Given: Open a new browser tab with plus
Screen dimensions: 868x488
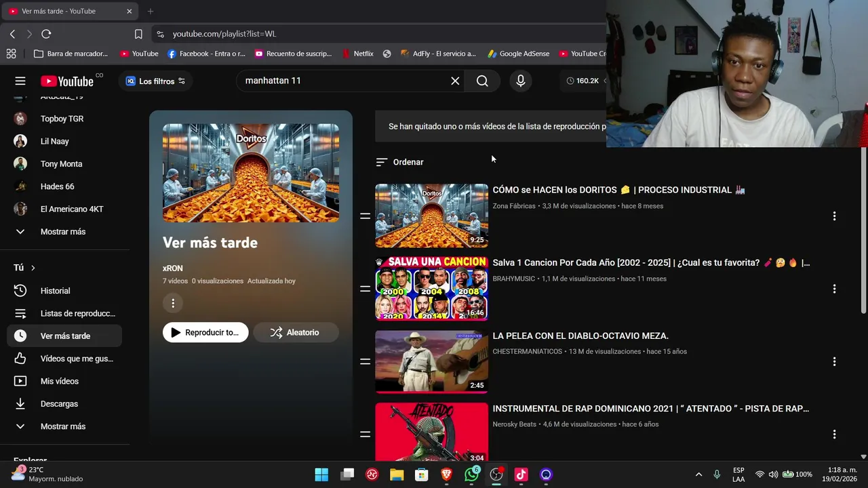Looking at the screenshot, I should pos(151,11).
